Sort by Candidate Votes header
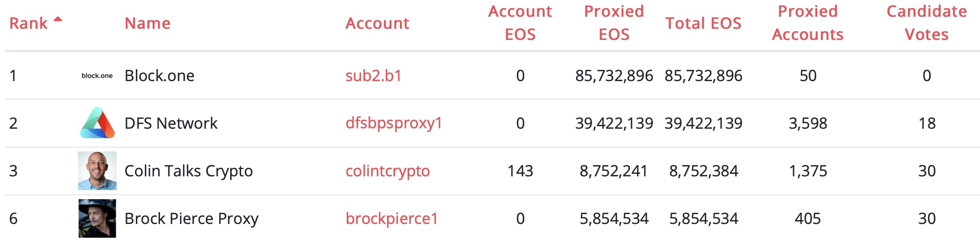Screen dimensions: 980x242 926,23
